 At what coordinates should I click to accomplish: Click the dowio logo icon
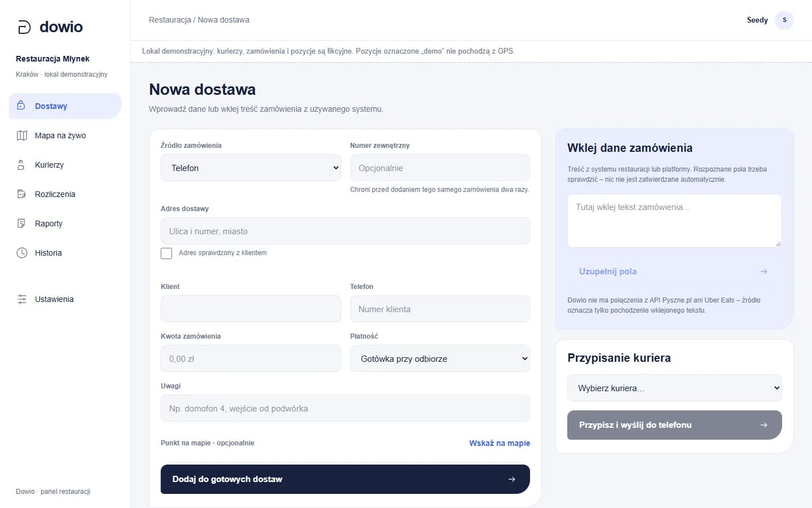[x=24, y=27]
